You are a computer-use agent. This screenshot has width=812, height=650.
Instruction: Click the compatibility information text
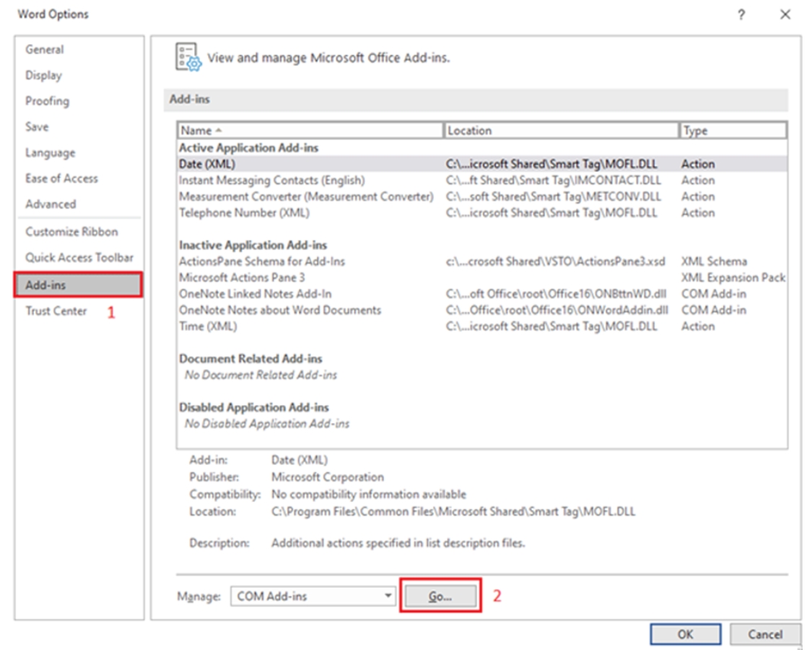(369, 495)
